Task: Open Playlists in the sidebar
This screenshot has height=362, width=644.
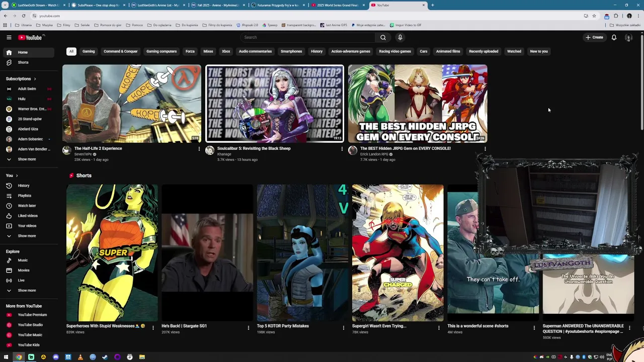Action: 29,196
